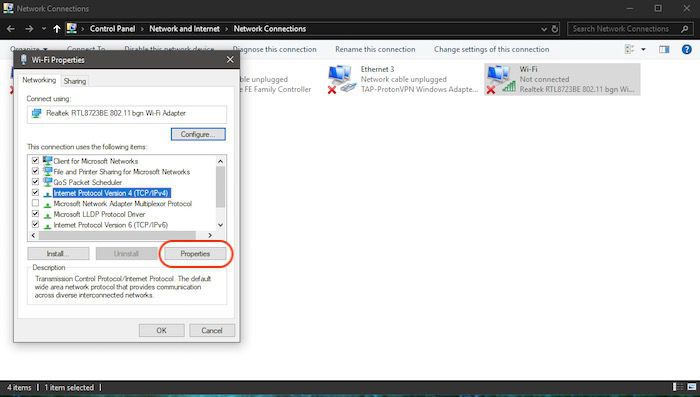The image size is (700, 397).
Task: Expand the view options dropdown arrow
Action: click(643, 49)
